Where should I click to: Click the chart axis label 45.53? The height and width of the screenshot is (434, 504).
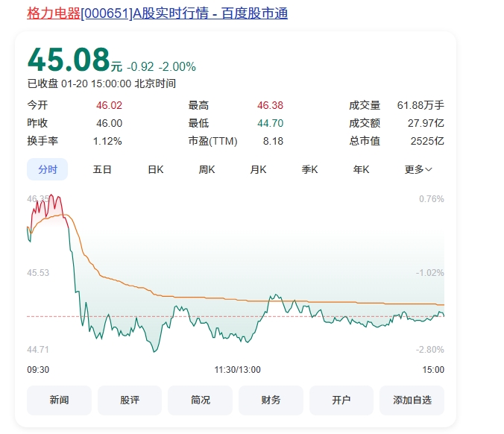tap(38, 273)
